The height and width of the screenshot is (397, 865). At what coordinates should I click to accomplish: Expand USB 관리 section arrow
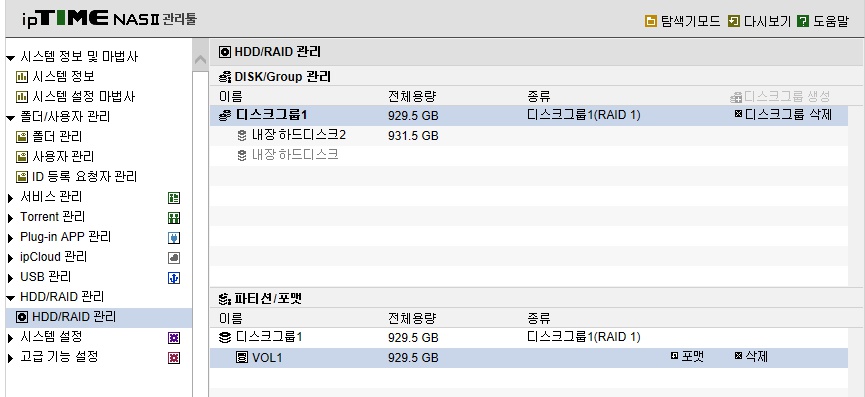pyautogui.click(x=10, y=278)
